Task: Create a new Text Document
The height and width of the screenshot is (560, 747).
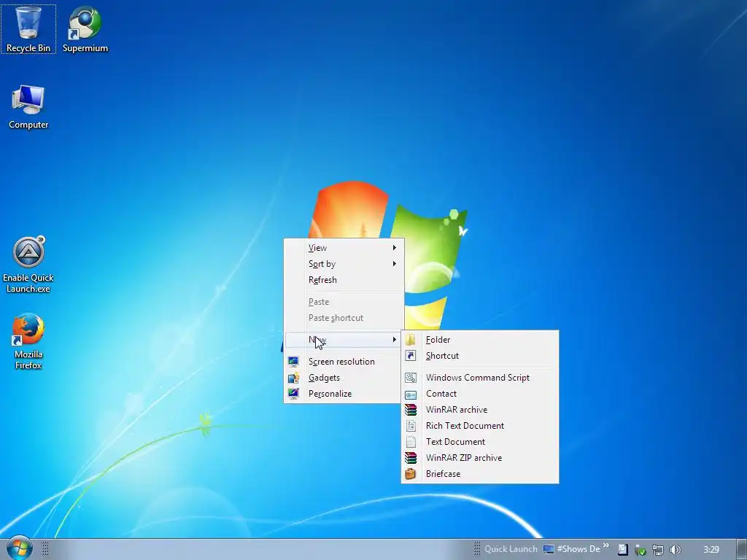Action: coord(480,442)
